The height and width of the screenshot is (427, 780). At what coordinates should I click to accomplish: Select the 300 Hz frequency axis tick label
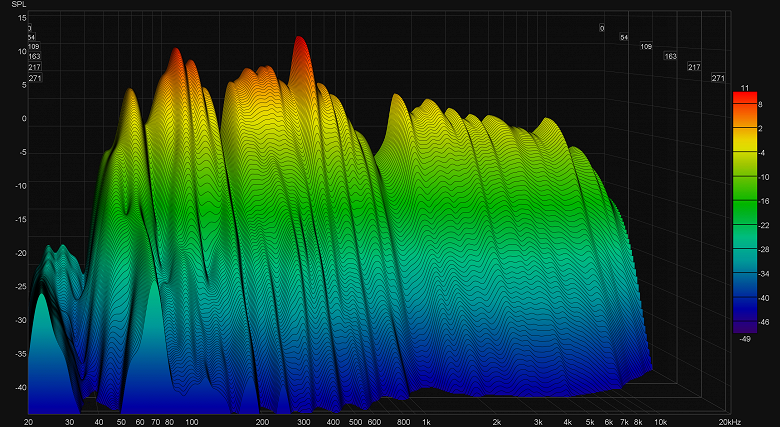(303, 423)
